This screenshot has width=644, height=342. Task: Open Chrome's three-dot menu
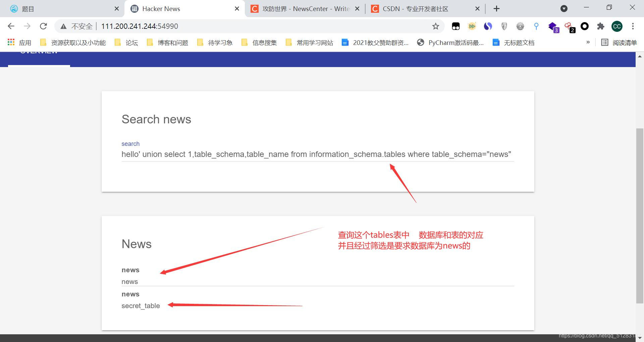click(633, 26)
